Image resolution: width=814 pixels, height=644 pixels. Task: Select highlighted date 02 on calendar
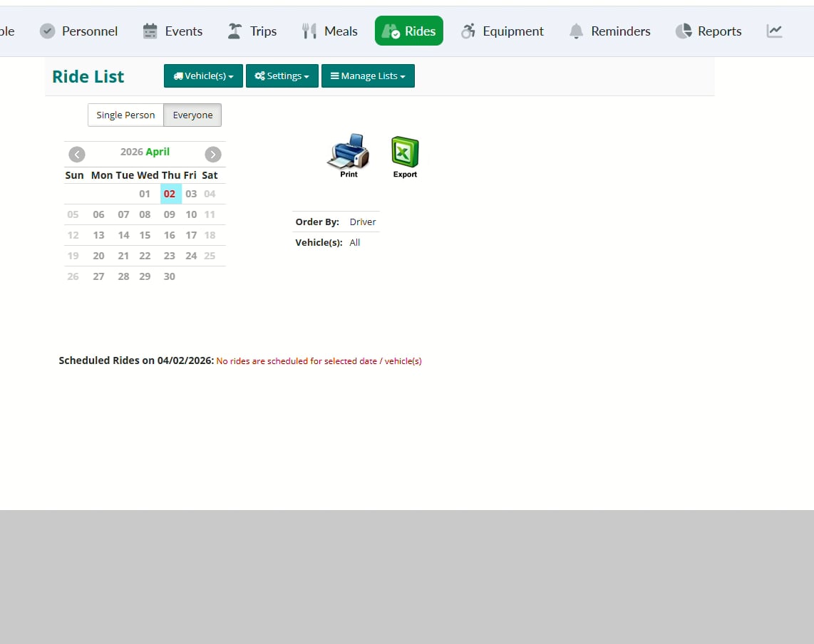click(x=170, y=194)
